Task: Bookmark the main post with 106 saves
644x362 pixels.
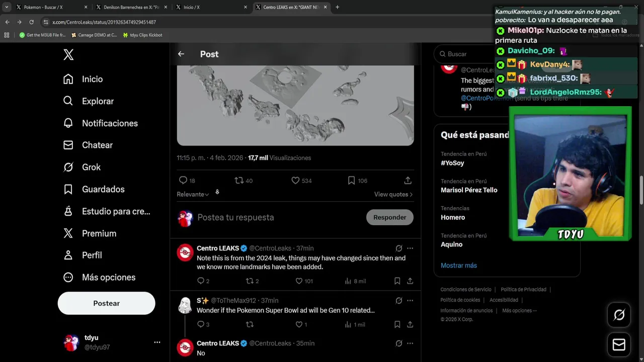Action: click(351, 180)
